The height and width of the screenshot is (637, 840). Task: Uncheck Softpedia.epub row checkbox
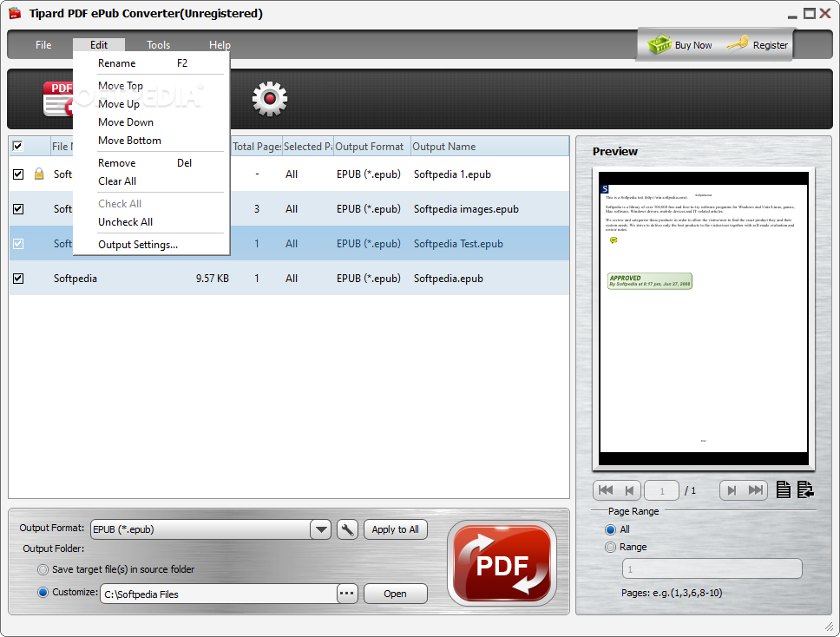[18, 279]
